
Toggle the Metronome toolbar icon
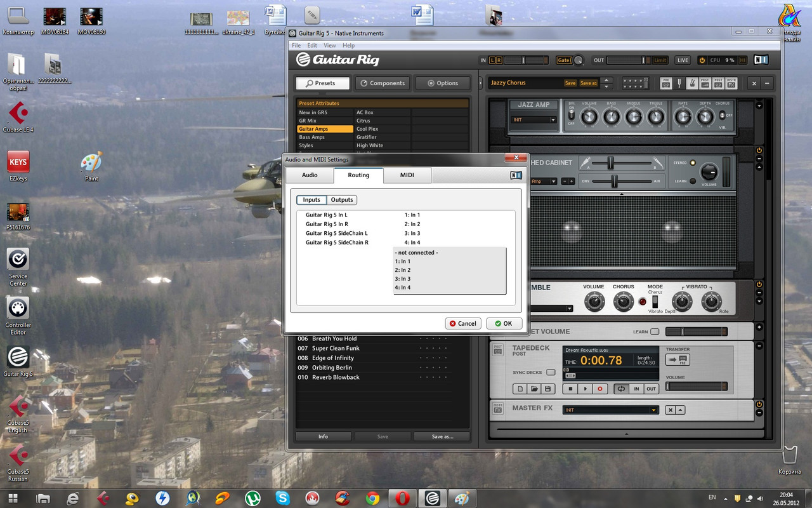click(691, 83)
